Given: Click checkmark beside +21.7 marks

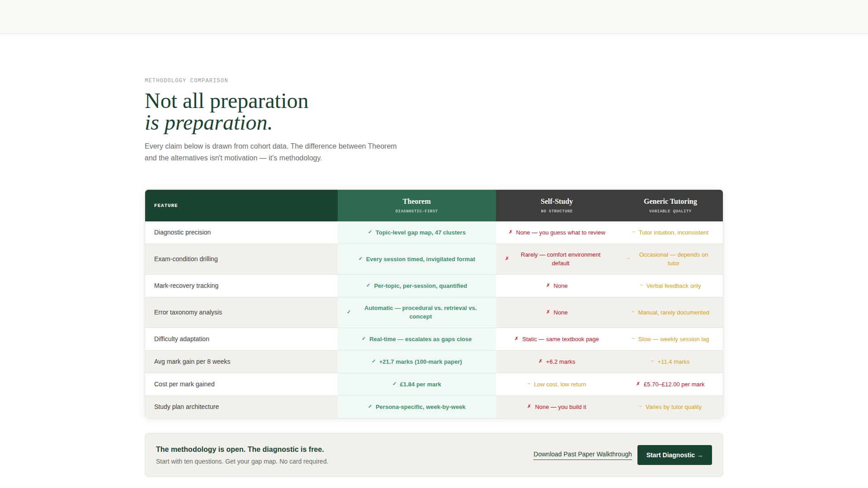Looking at the screenshot, I should click(x=373, y=361).
